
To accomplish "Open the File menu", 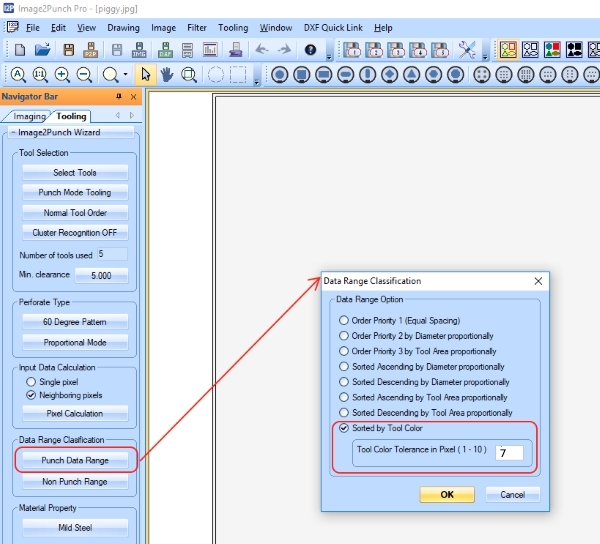I will point(33,28).
